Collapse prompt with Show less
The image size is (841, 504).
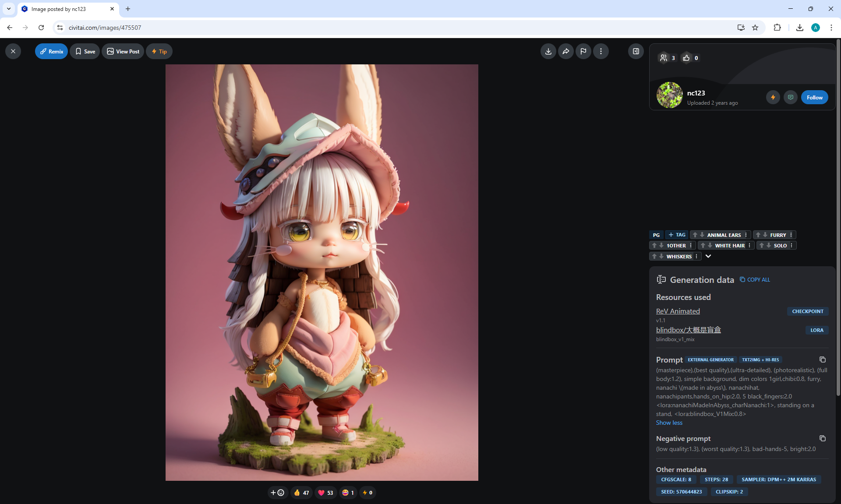(x=669, y=423)
